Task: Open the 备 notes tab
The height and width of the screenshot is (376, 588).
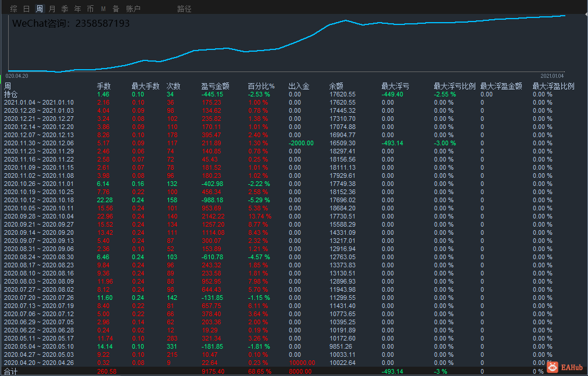Action: click(116, 9)
